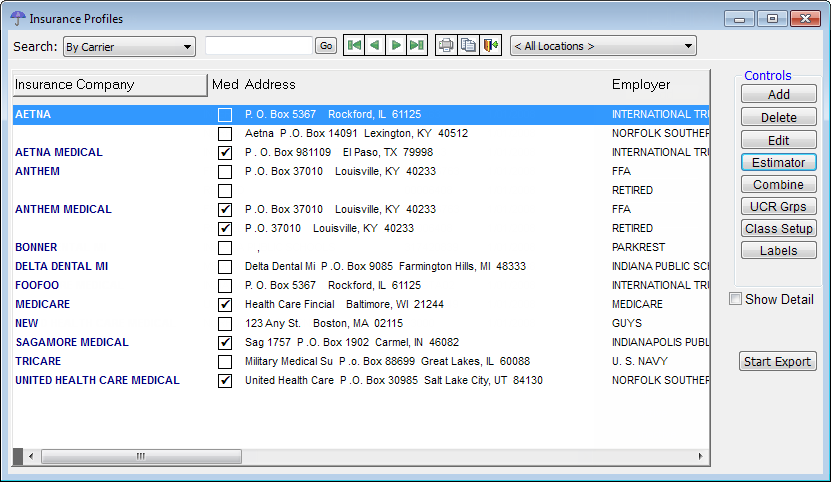Click the scrollbar right arrow
831x482 pixels.
point(701,456)
